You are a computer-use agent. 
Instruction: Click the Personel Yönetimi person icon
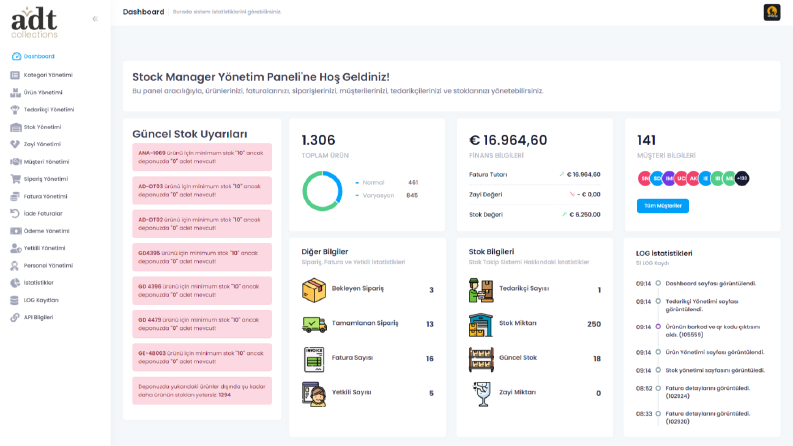point(15,265)
